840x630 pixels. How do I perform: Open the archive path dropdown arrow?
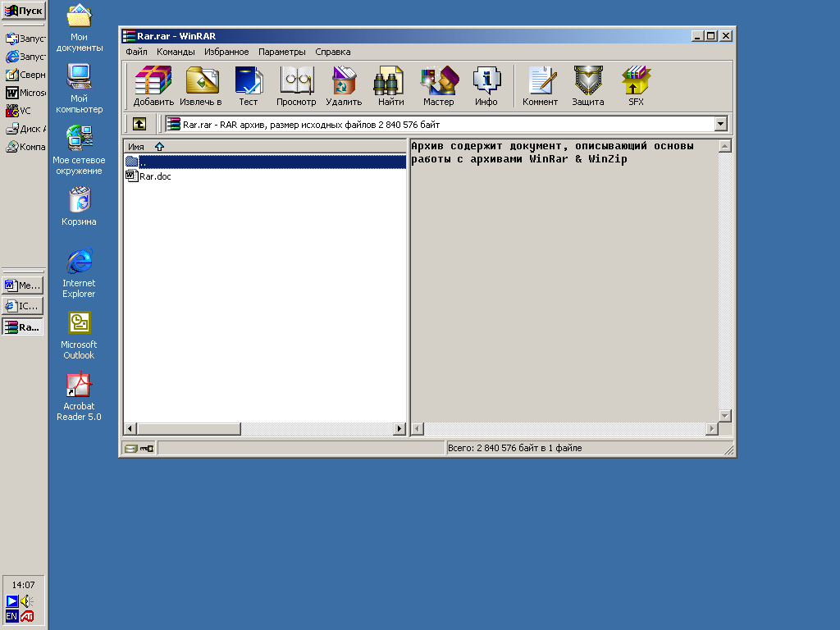coord(720,125)
